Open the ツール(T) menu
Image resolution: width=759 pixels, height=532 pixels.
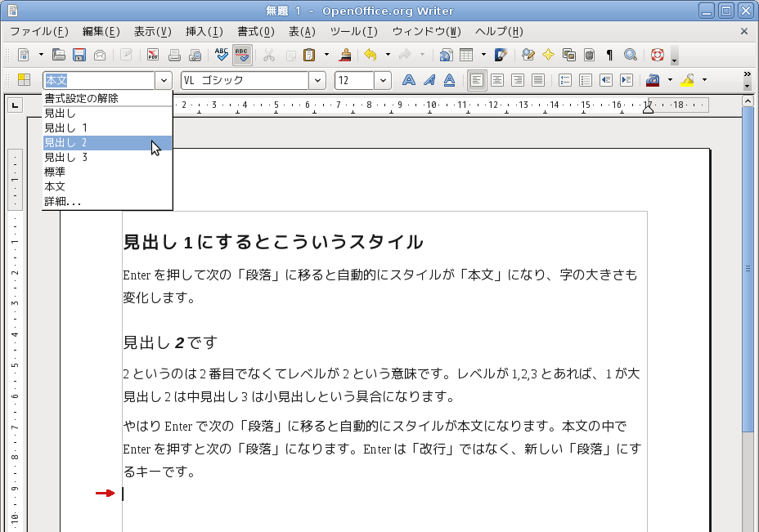(353, 32)
